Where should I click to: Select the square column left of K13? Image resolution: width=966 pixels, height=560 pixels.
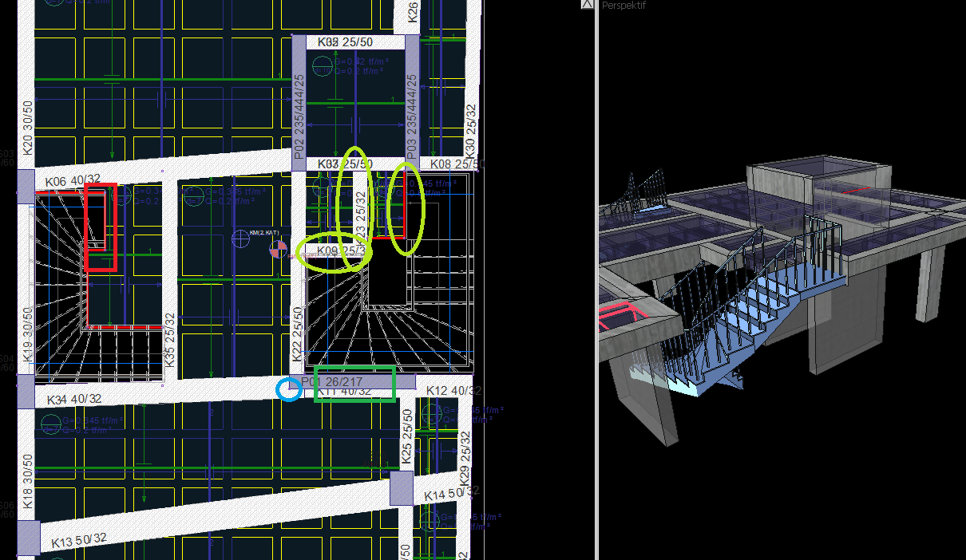28,538
